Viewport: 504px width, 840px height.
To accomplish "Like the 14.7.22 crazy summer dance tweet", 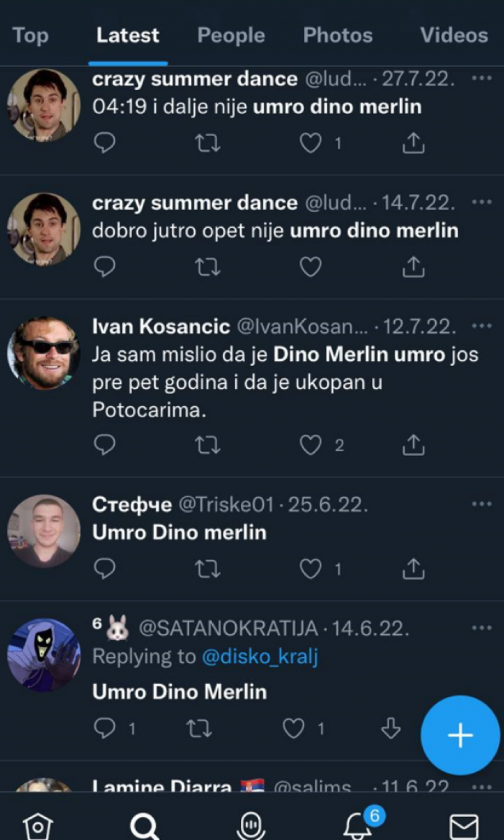I will pyautogui.click(x=310, y=267).
